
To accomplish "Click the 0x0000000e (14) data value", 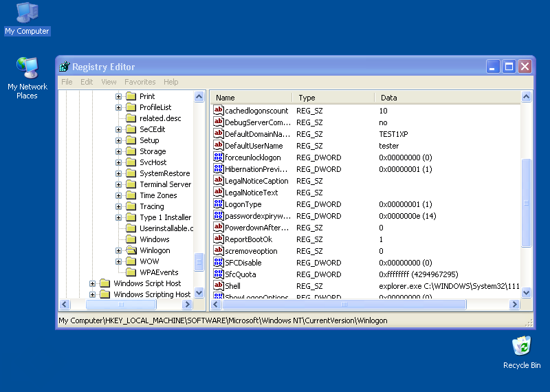I will coord(407,216).
